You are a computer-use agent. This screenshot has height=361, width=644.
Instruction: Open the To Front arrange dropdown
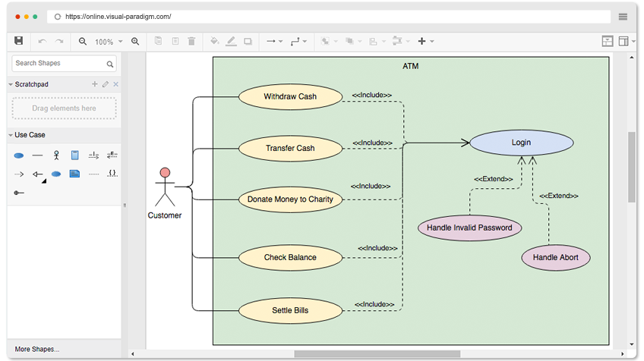329,42
